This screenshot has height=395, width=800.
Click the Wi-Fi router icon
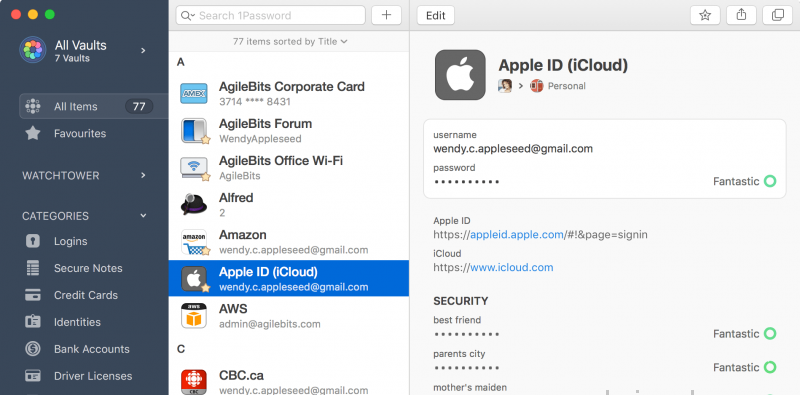pos(194,167)
